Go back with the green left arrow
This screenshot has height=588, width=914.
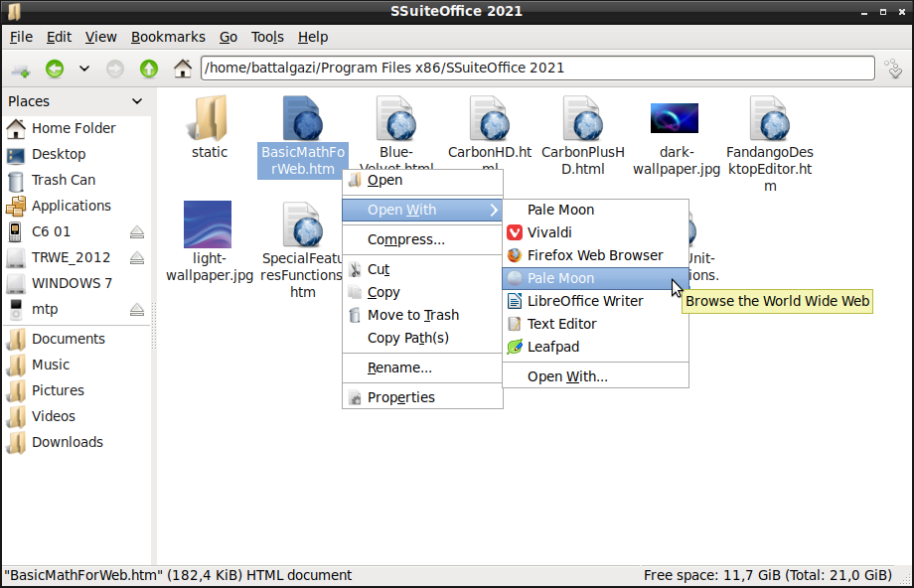pyautogui.click(x=55, y=69)
